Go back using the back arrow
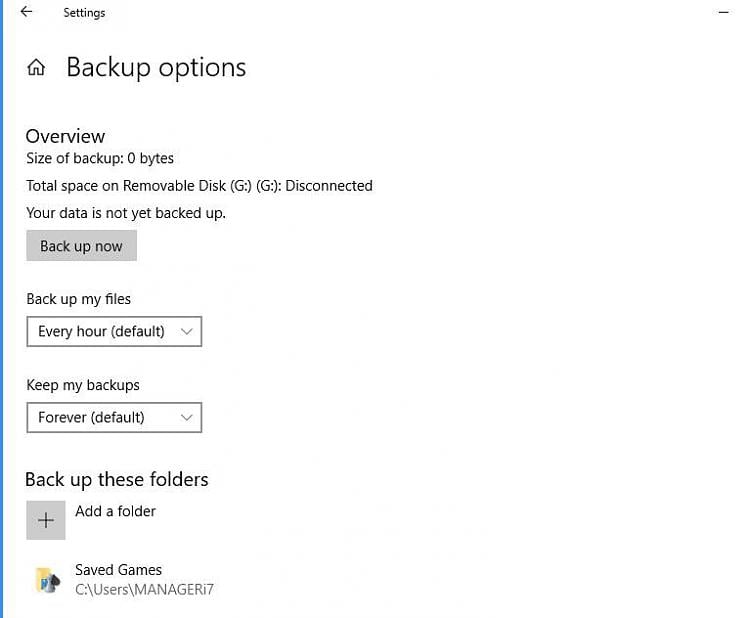 point(26,11)
